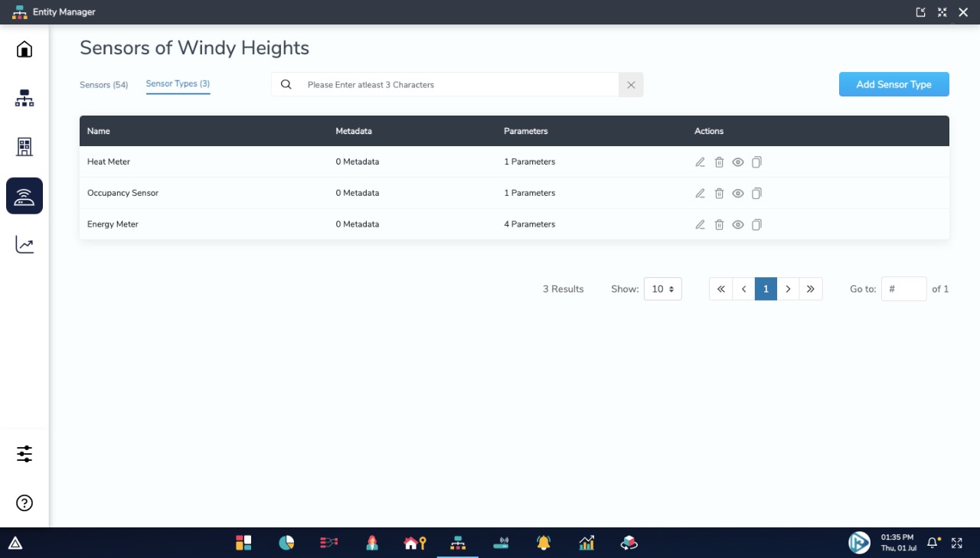Screen dimensions: 980x558
Task: Click the search magnifier icon
Action: pyautogui.click(x=286, y=85)
